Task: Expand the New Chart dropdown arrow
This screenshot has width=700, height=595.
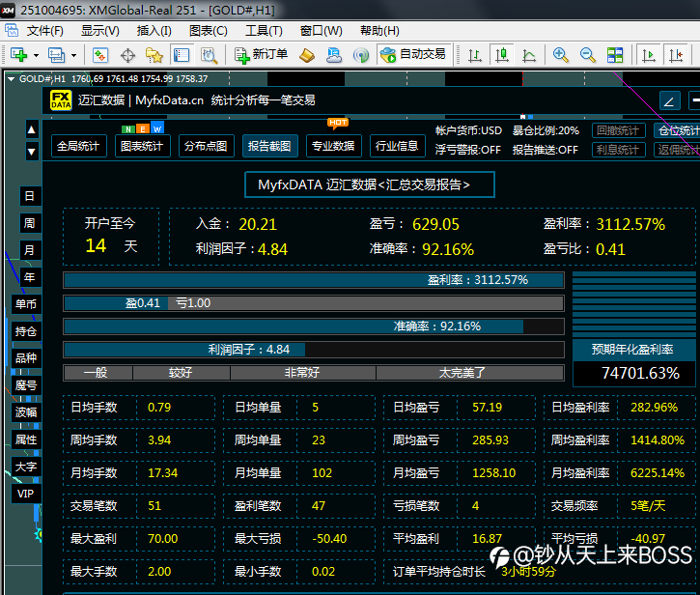Action: 36,56
